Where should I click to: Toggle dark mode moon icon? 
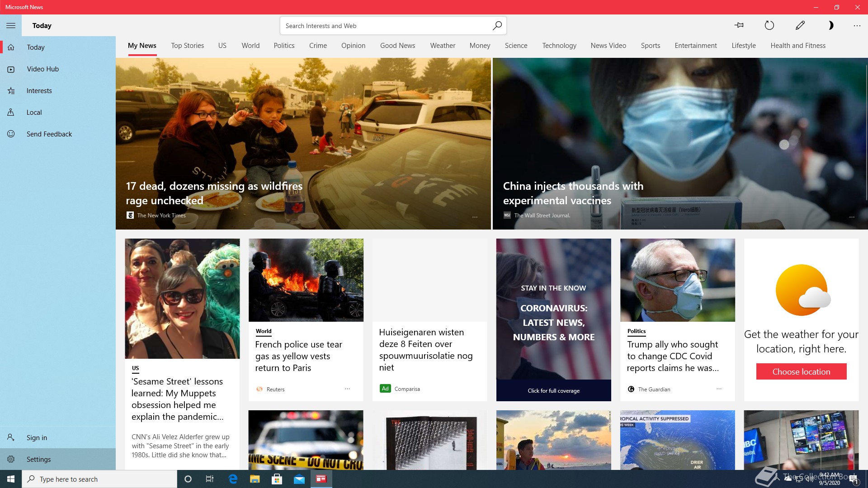pyautogui.click(x=830, y=25)
